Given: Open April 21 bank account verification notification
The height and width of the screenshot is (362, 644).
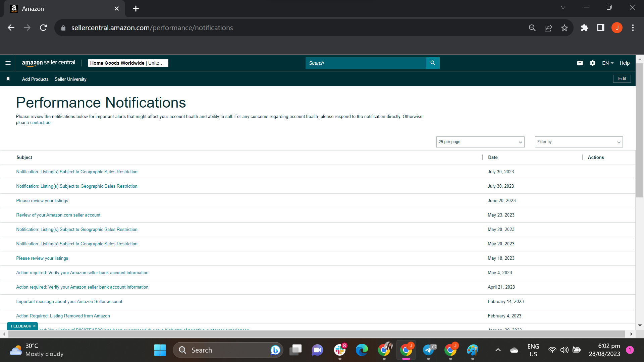Looking at the screenshot, I should (x=82, y=287).
